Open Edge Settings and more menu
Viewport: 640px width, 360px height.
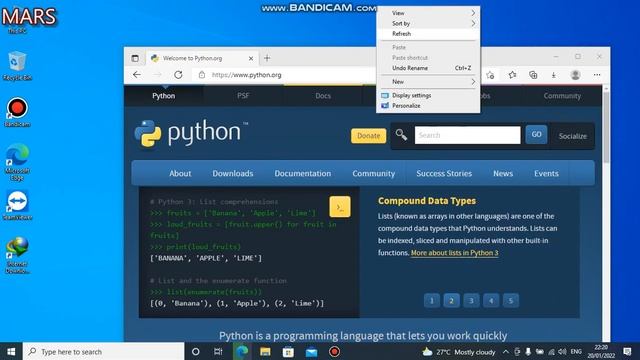tap(597, 75)
